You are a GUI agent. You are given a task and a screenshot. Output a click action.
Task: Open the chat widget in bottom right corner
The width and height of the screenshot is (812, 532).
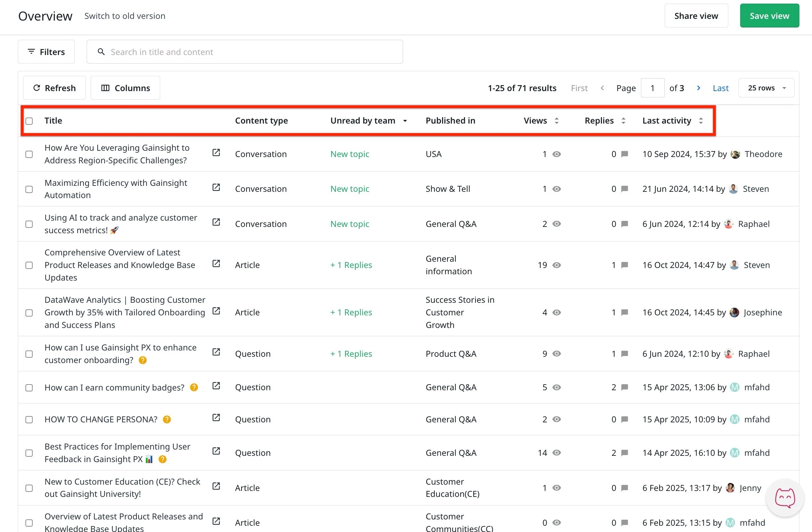784,498
